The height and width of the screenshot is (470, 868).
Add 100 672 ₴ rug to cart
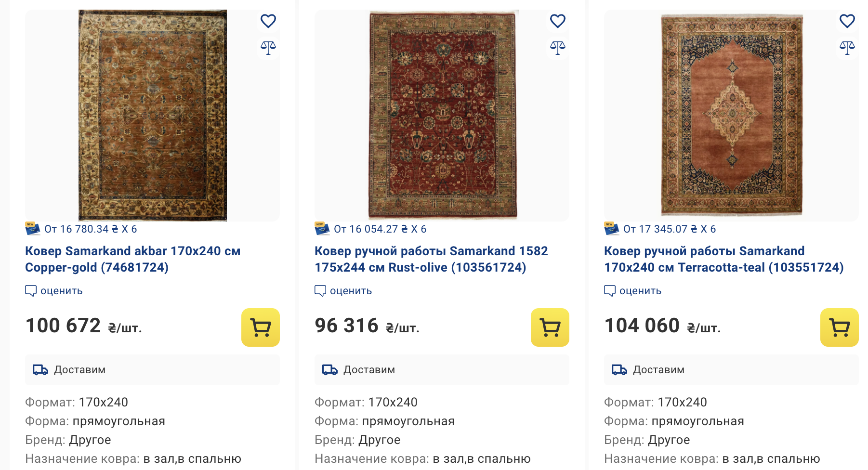tap(260, 327)
